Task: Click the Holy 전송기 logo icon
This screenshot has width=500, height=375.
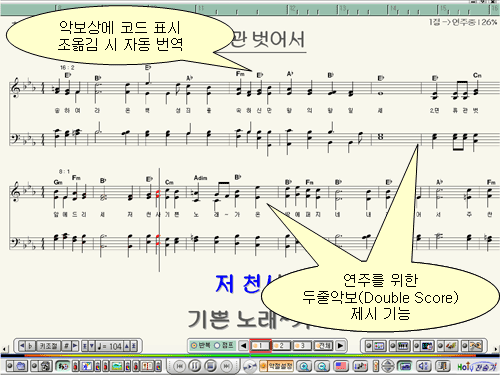Action: [x=477, y=367]
